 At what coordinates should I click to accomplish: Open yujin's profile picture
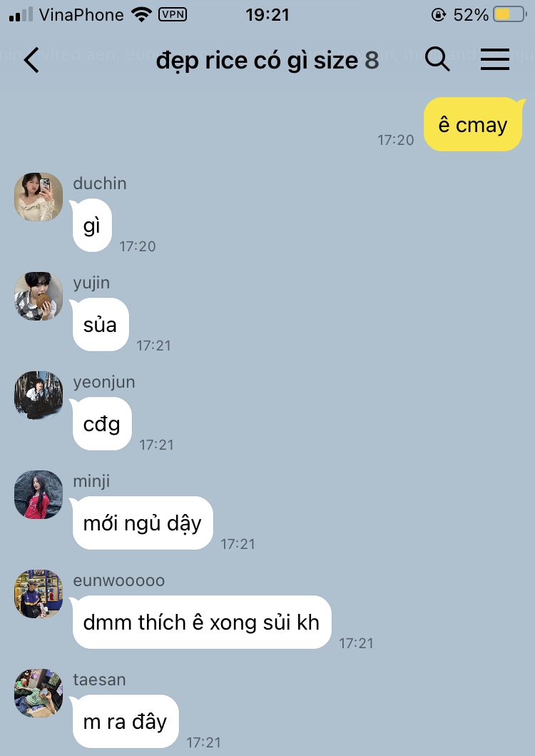click(x=39, y=296)
